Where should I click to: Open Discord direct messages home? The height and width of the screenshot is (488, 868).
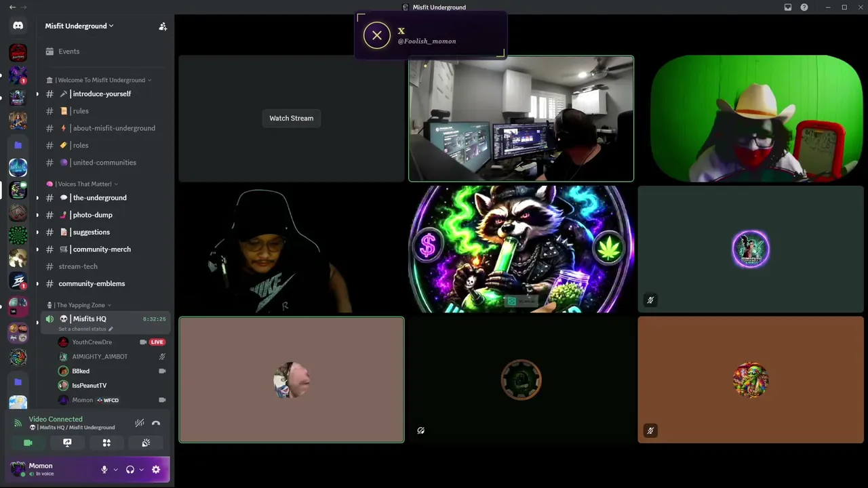[x=18, y=26]
